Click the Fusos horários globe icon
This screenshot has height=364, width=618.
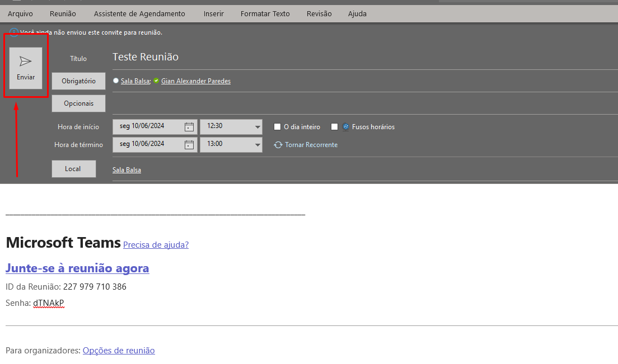point(346,127)
